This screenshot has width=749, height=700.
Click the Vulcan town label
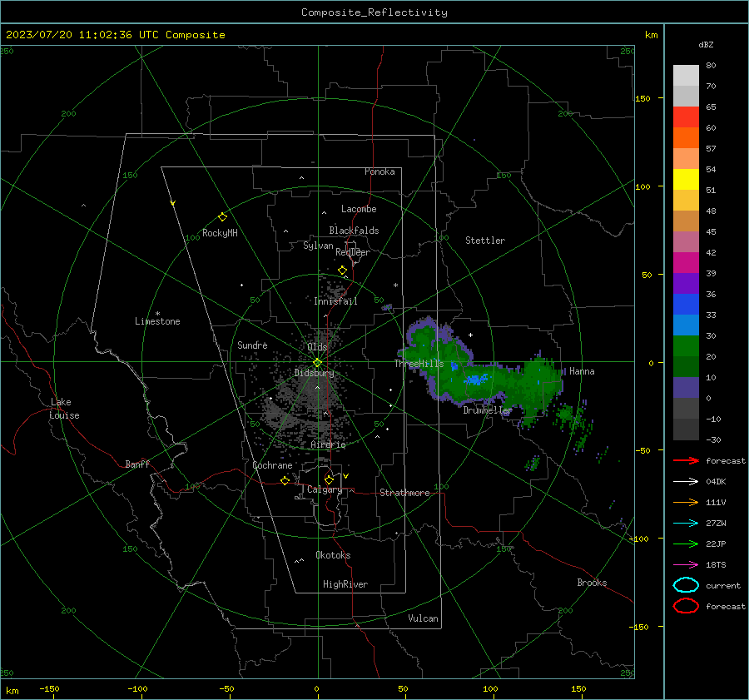coord(423,618)
